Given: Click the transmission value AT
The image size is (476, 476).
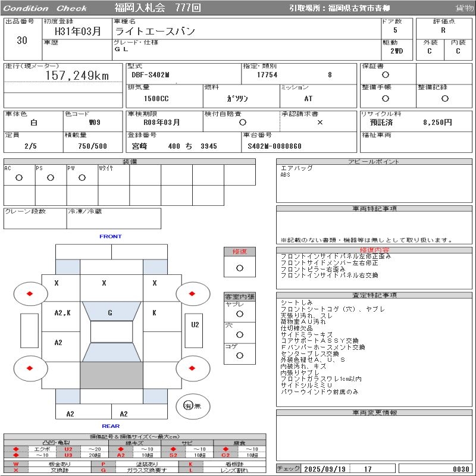Looking at the screenshot, I should tap(308, 99).
